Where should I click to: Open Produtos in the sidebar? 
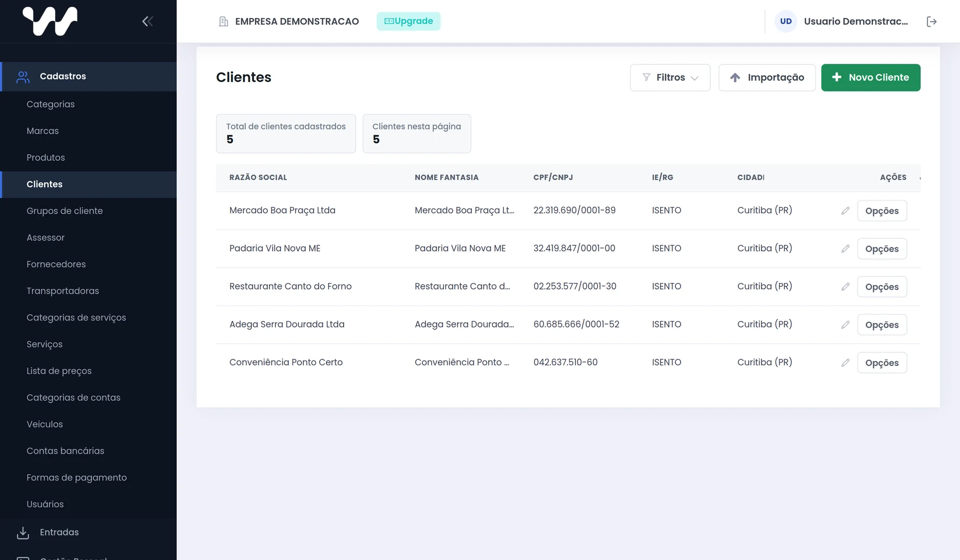[46, 158]
